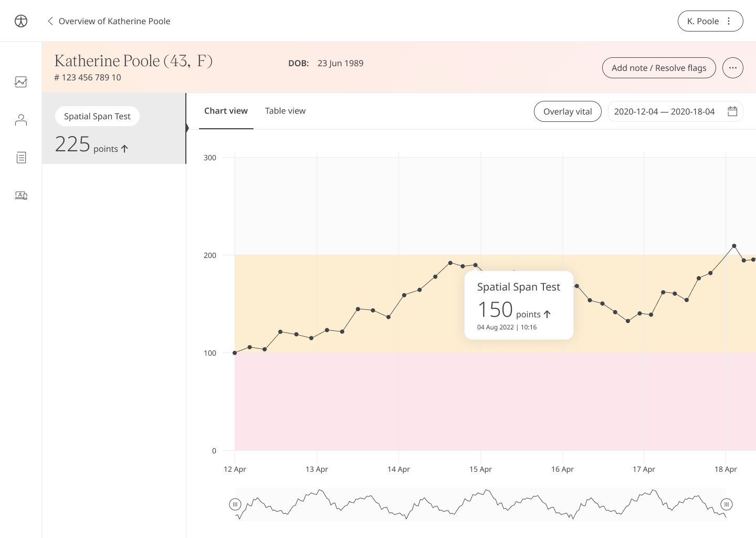Click the three-dot icon in K. Poole button
The height and width of the screenshot is (538, 756).
[729, 21]
